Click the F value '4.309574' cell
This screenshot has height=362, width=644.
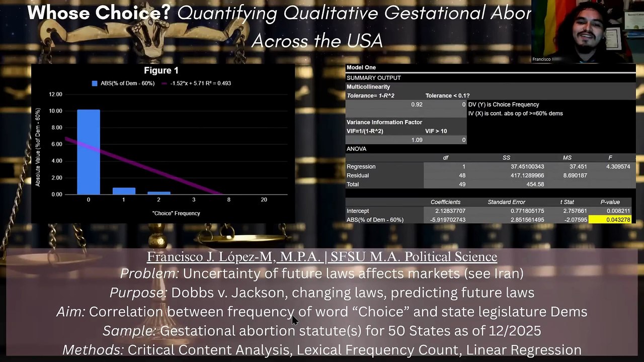pos(619,166)
